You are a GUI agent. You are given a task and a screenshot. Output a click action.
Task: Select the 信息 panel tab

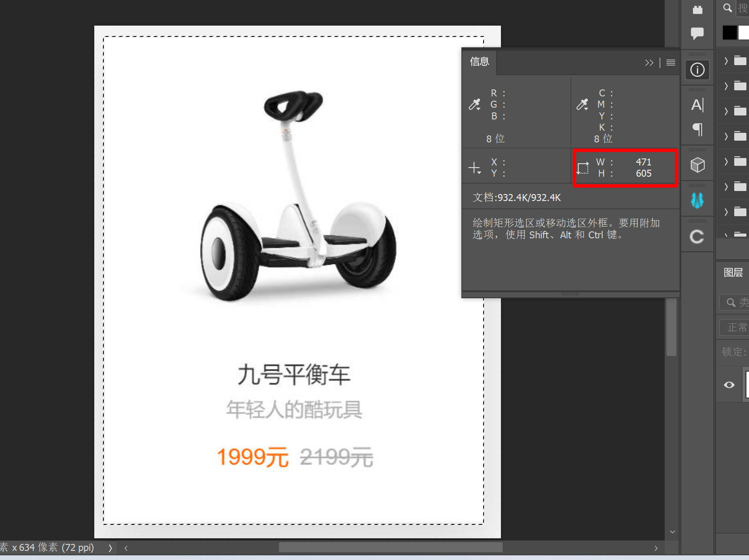pos(480,62)
